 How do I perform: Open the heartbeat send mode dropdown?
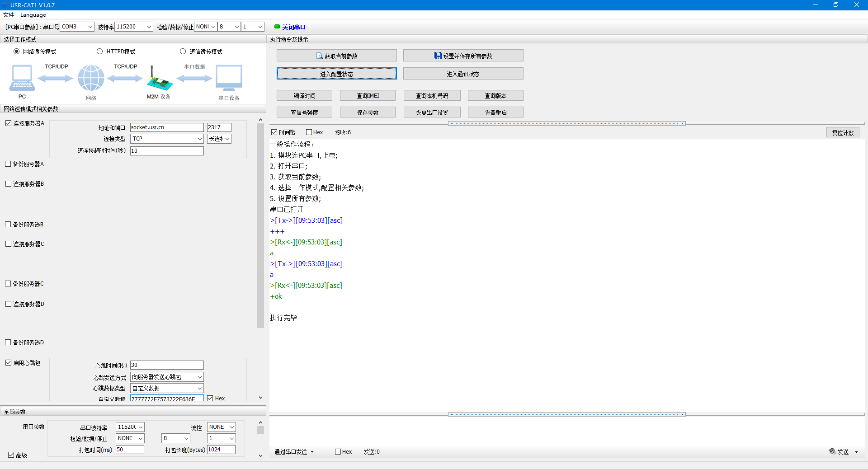pos(199,377)
